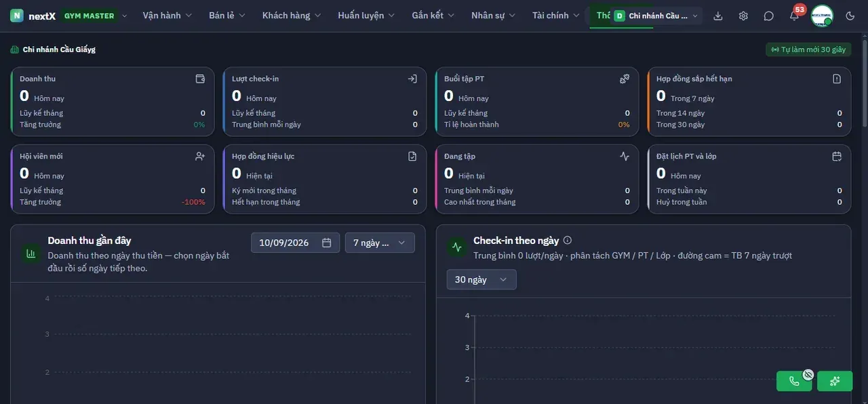Click the bar chart icon beside Doanh thu gần đây
The width and height of the screenshot is (868, 404).
[x=31, y=254]
